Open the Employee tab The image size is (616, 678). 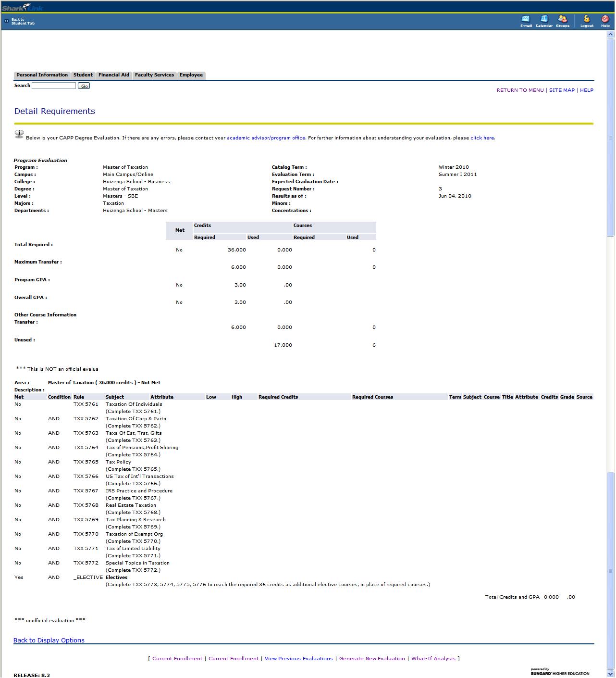[x=191, y=75]
